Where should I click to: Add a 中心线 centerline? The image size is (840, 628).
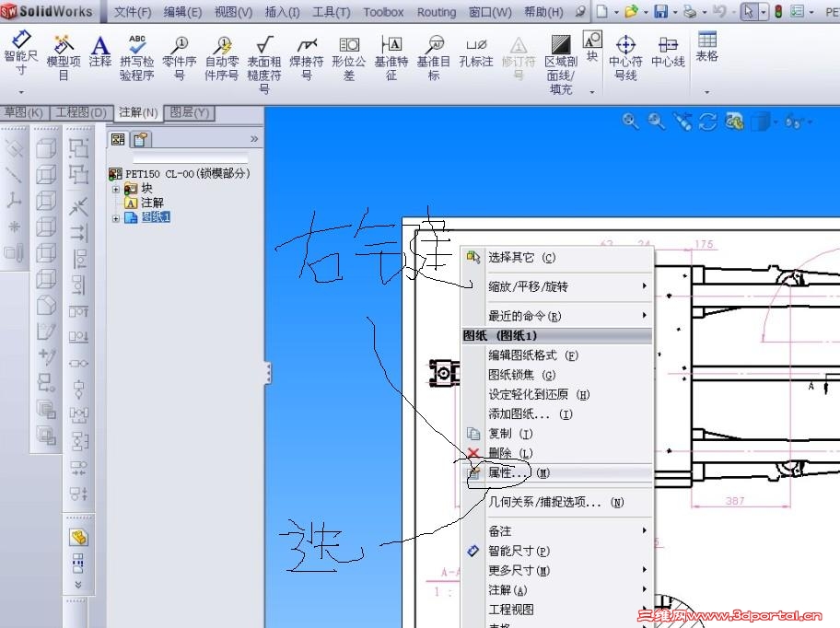coord(668,52)
